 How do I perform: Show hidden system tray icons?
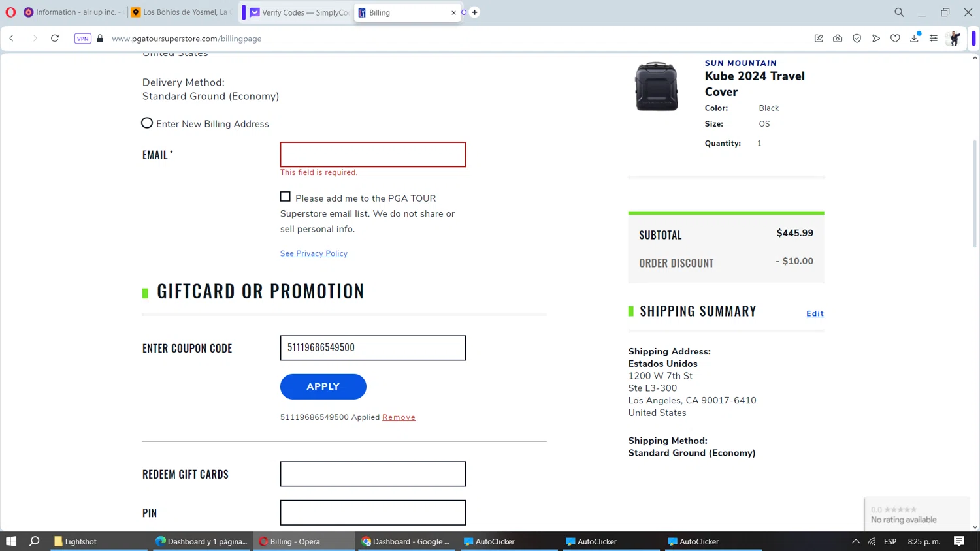(856, 541)
